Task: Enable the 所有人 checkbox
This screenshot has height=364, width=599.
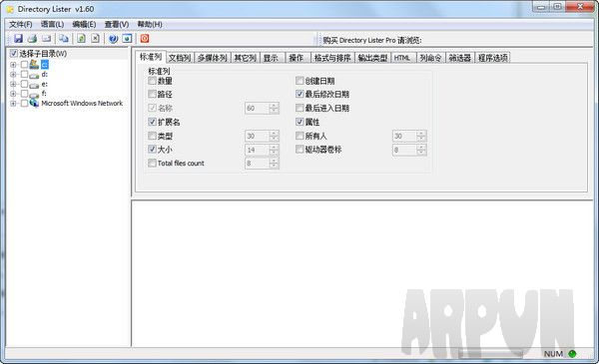Action: 299,136
